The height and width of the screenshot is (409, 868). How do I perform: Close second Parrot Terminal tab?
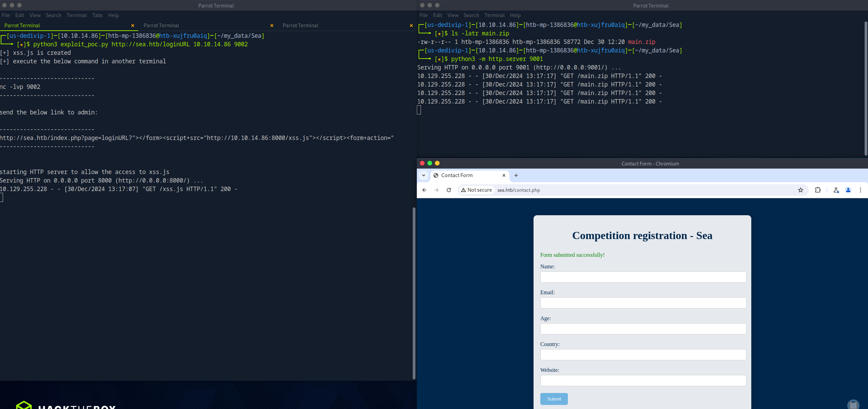[x=272, y=26]
